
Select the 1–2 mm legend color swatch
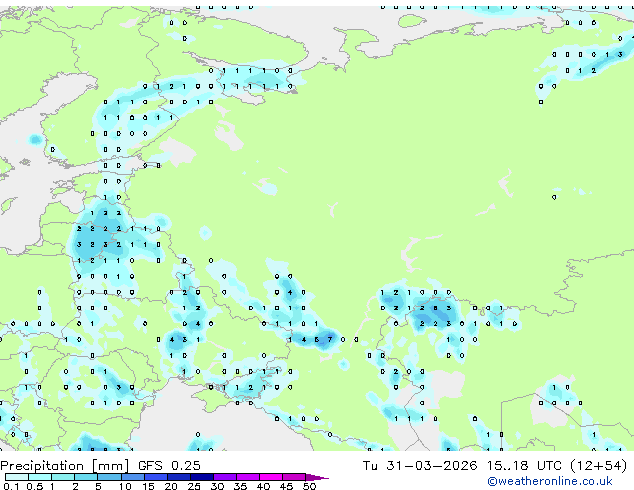click(63, 477)
